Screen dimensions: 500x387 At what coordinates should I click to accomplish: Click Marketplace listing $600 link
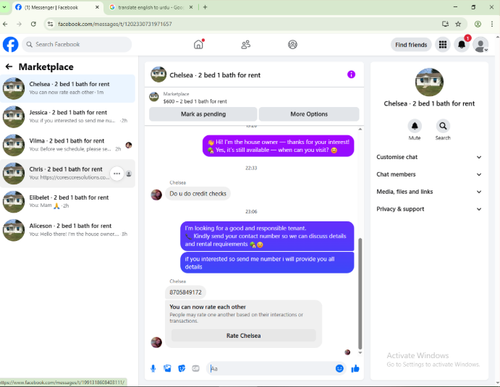click(x=195, y=101)
